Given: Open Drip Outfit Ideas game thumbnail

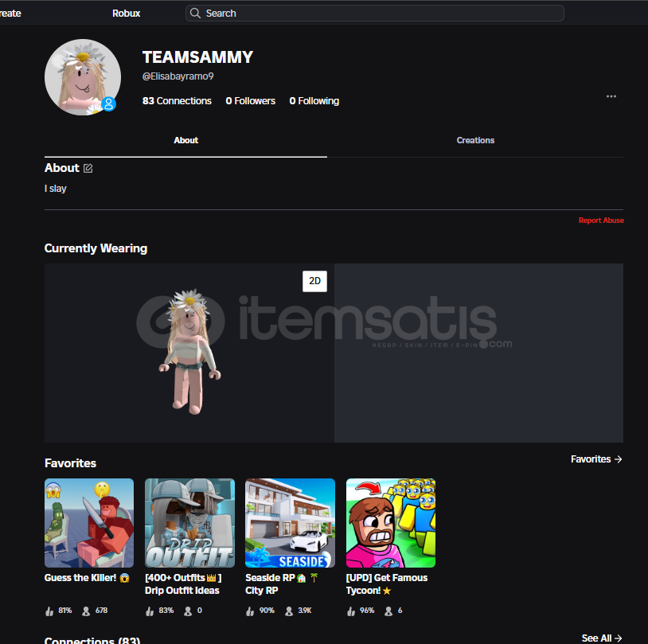Looking at the screenshot, I should pyautogui.click(x=189, y=523).
